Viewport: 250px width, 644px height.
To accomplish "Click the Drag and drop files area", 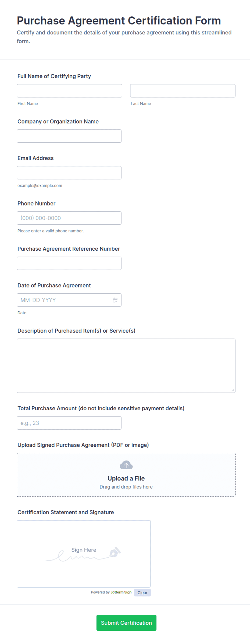I will [126, 475].
